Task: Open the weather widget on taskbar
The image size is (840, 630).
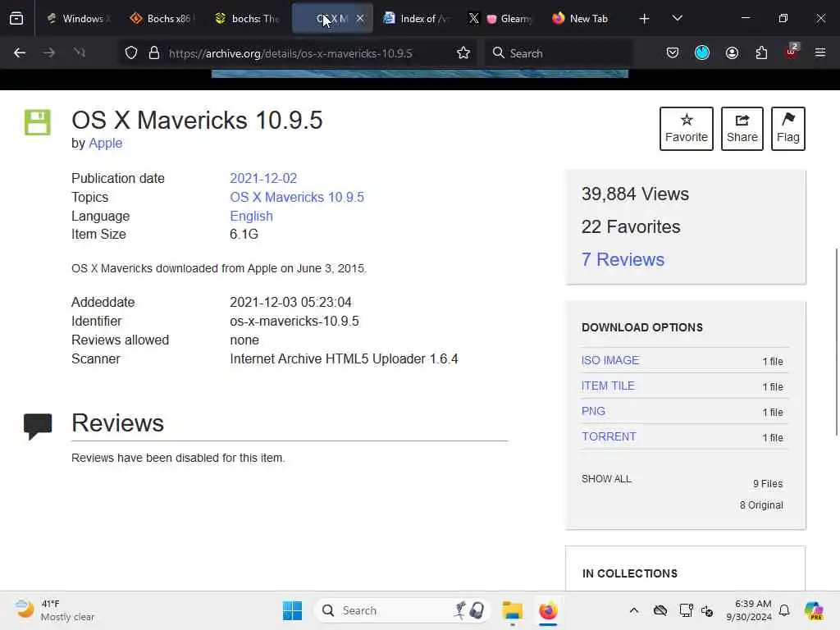Action: coord(54,610)
